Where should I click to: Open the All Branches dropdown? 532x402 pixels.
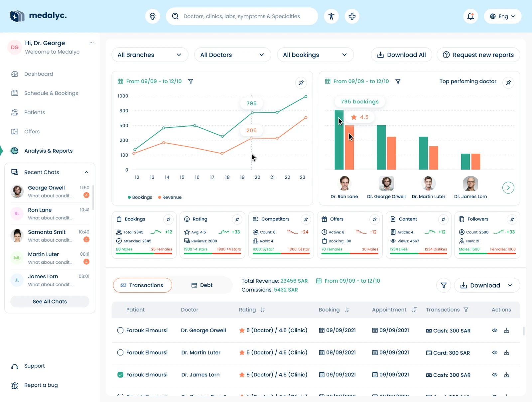click(150, 55)
